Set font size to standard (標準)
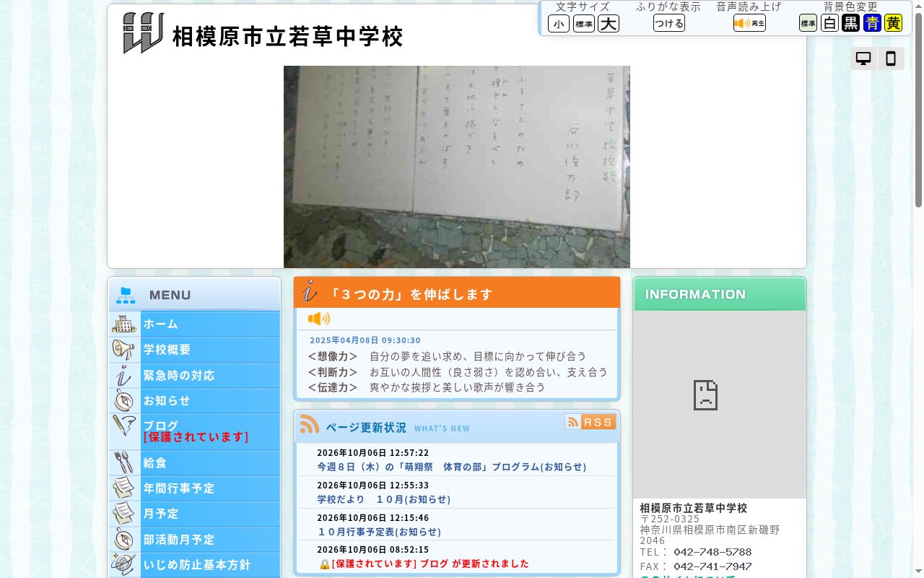The image size is (924, 578). [x=584, y=24]
